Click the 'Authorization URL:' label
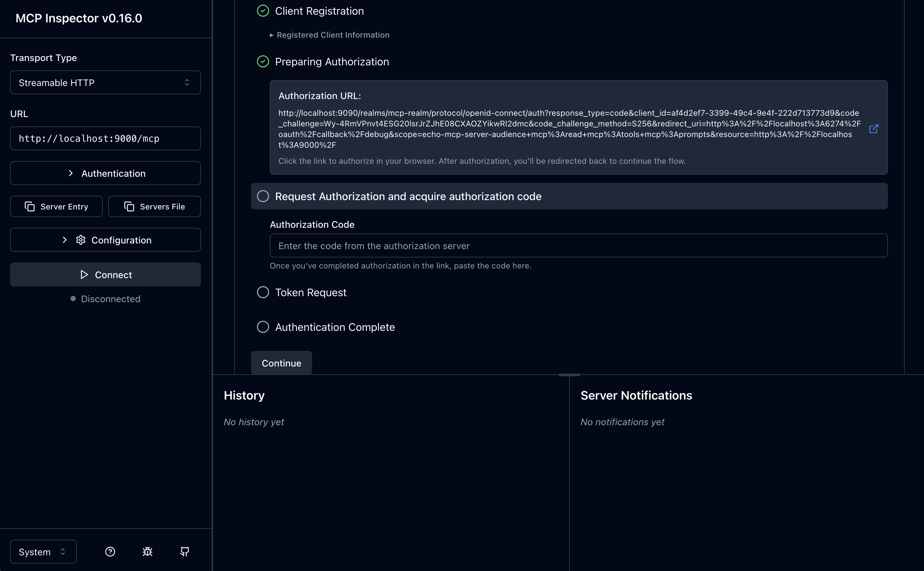Image resolution: width=924 pixels, height=571 pixels. [320, 95]
